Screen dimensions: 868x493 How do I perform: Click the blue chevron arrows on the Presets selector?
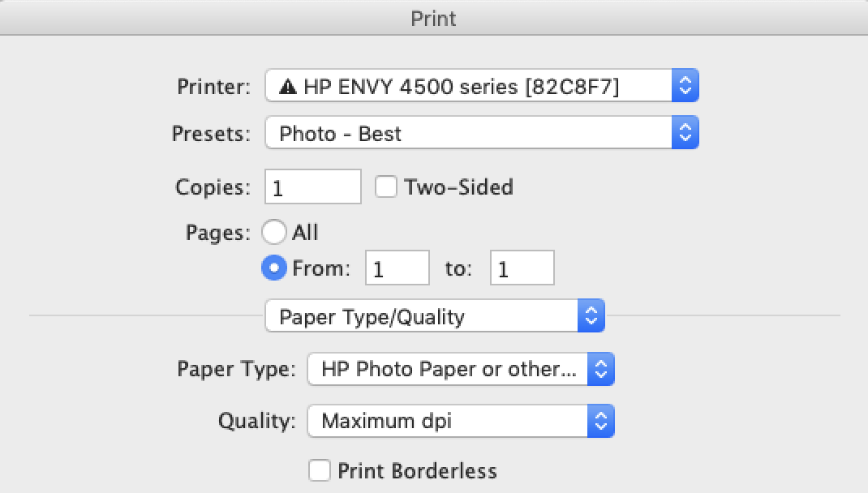coord(685,133)
